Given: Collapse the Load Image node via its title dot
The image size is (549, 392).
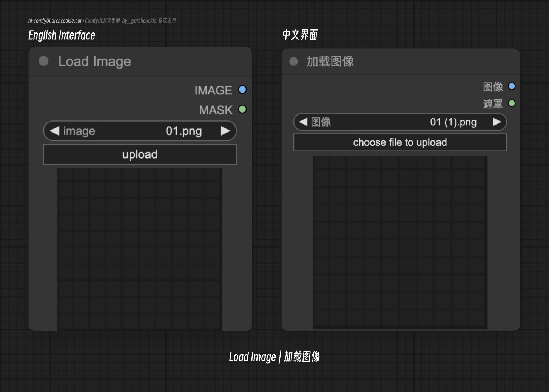Looking at the screenshot, I should tap(44, 61).
